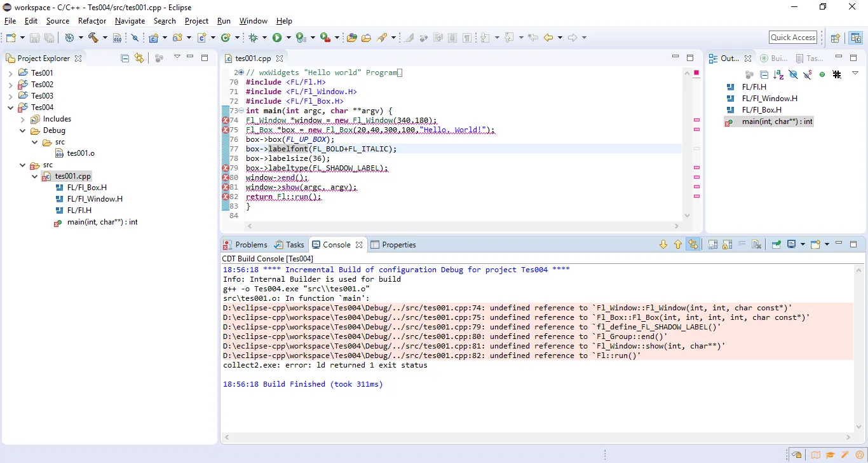Toggle the console's Show Source double-arrow button
The height and width of the screenshot is (463, 868).
[693, 245]
